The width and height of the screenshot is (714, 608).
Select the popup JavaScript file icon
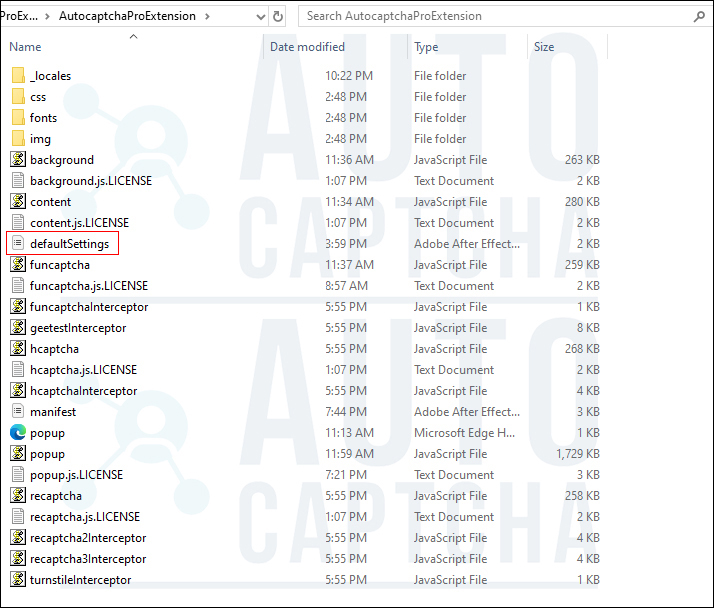coord(18,453)
